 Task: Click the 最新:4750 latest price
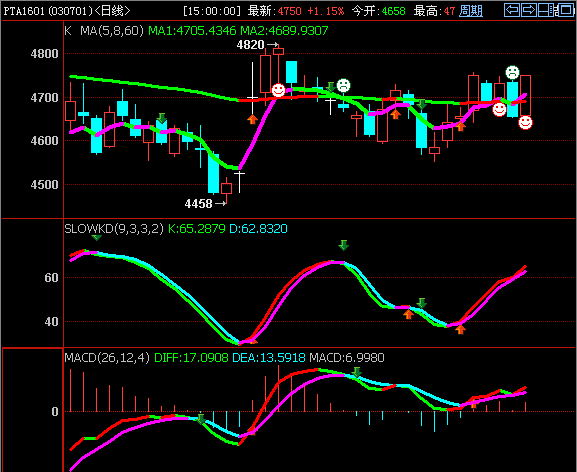click(275, 11)
